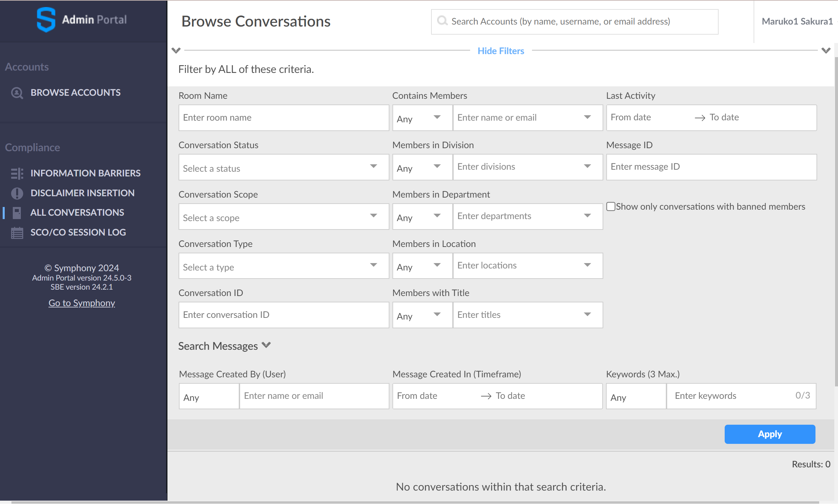838x504 pixels.
Task: Follow the Go to Symphony link
Action: [x=82, y=303]
